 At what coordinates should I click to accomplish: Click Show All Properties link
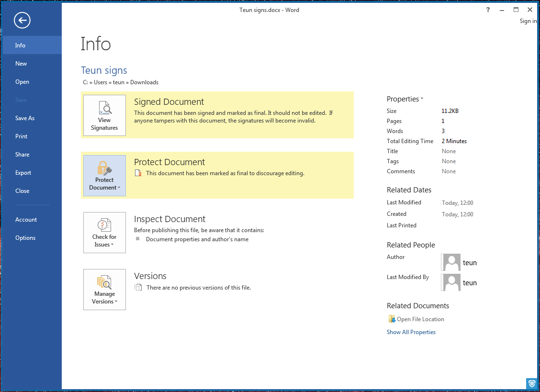[411, 332]
